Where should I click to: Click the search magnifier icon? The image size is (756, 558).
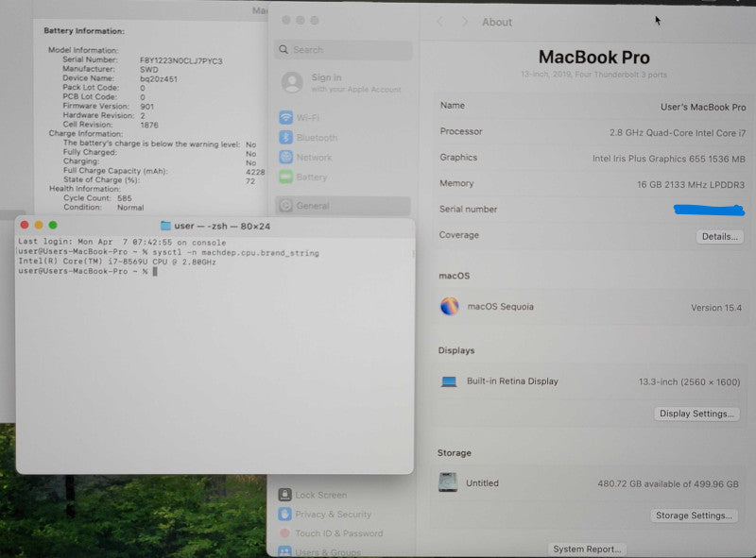point(283,50)
